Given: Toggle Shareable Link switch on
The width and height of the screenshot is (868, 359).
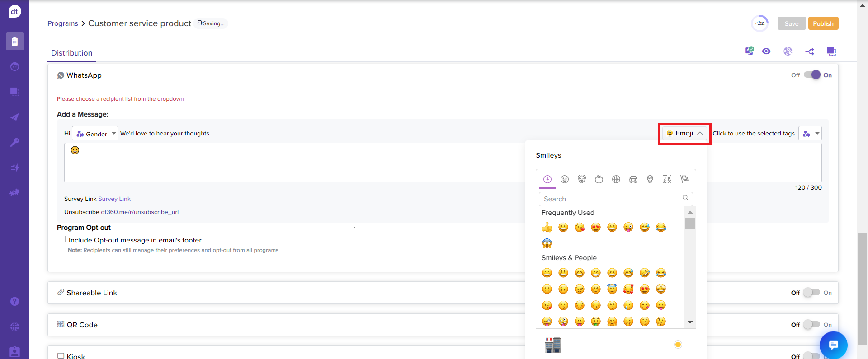Looking at the screenshot, I should [812, 293].
